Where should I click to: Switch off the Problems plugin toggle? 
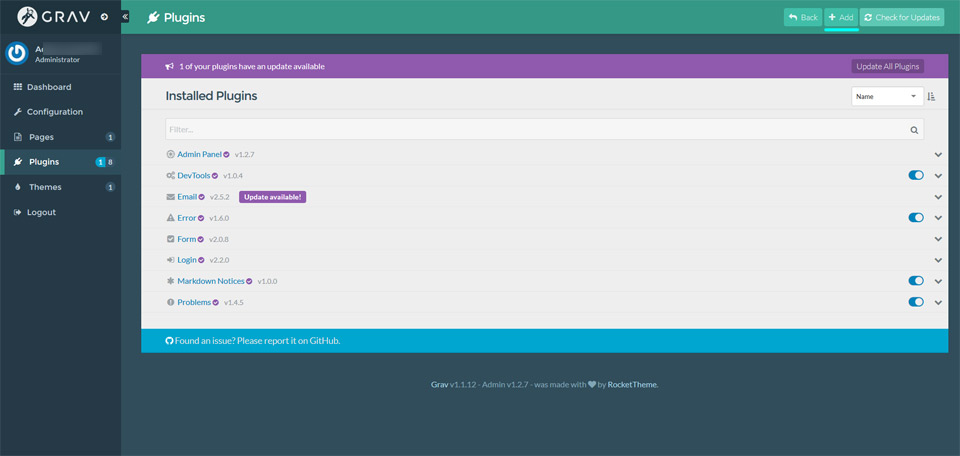(916, 302)
